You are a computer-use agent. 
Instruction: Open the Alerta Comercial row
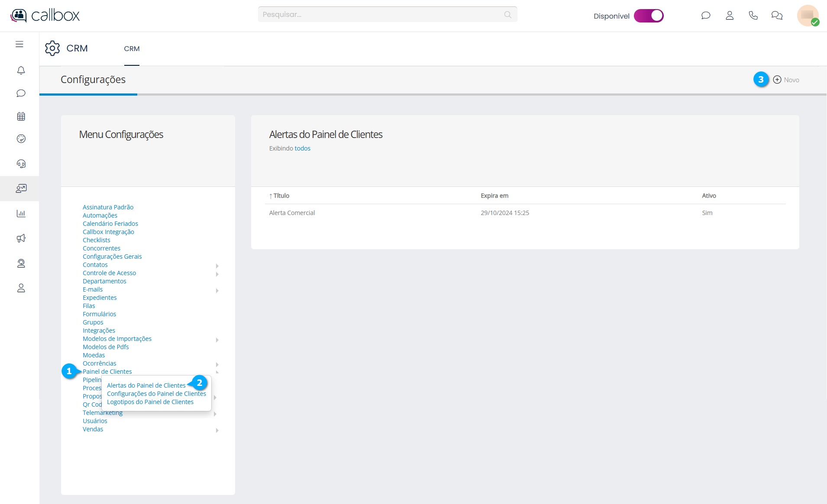pyautogui.click(x=292, y=213)
